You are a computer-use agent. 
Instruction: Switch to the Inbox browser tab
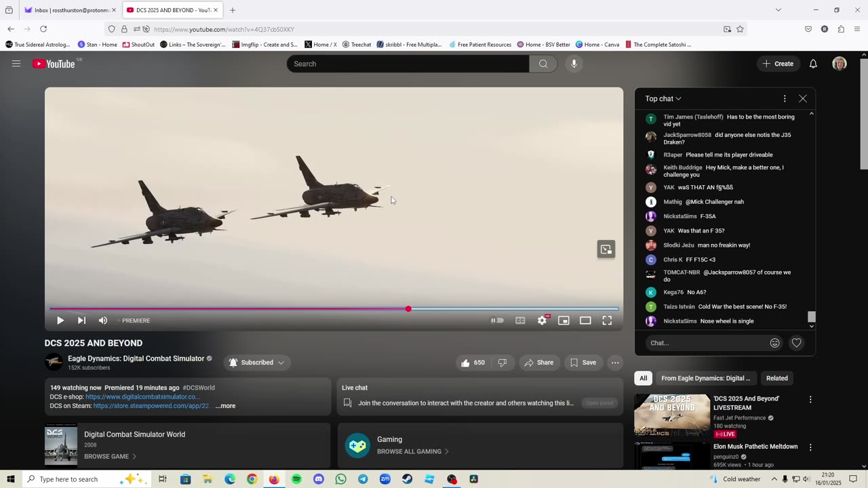(x=71, y=10)
